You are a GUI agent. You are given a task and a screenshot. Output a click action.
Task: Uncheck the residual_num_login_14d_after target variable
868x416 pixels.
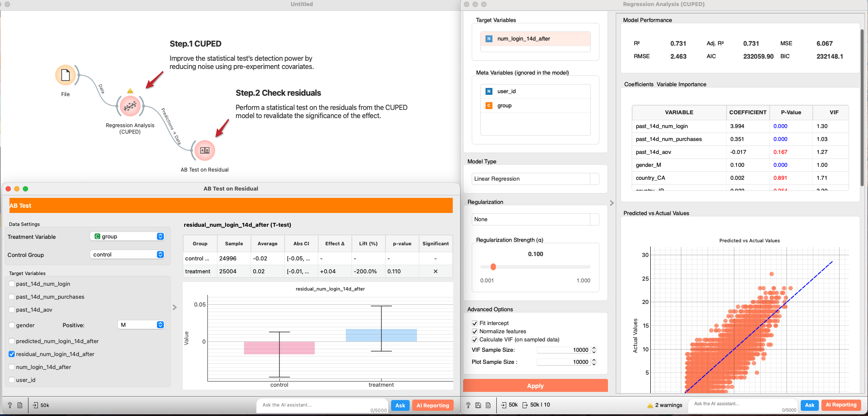click(x=12, y=354)
